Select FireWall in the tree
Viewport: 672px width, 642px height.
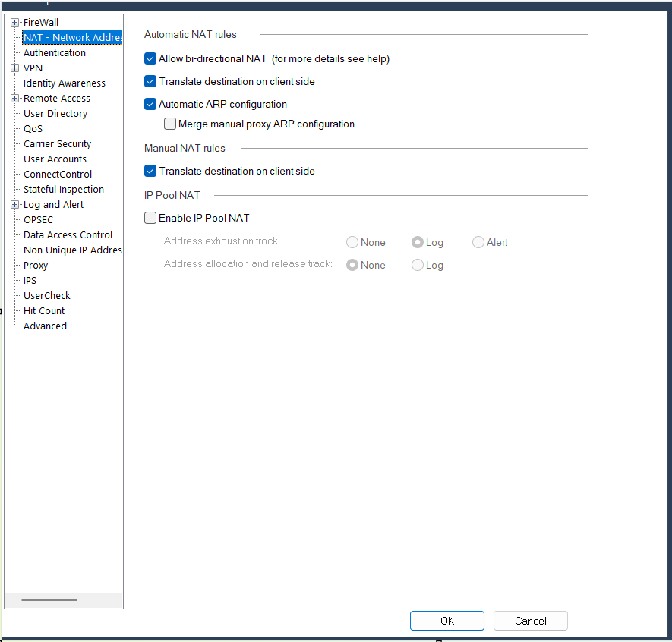pyautogui.click(x=41, y=22)
